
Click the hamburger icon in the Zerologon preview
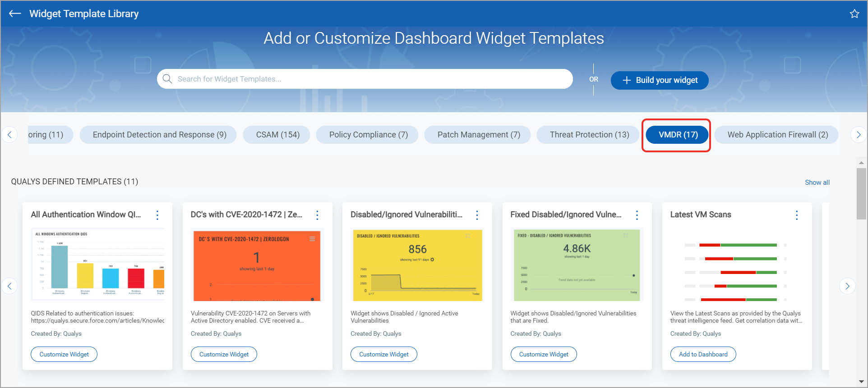[x=312, y=239]
